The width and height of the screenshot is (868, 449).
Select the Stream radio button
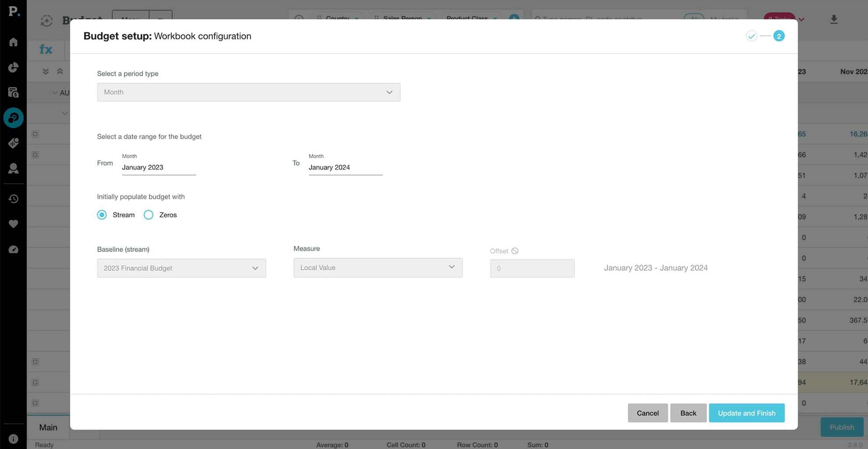[x=102, y=215]
